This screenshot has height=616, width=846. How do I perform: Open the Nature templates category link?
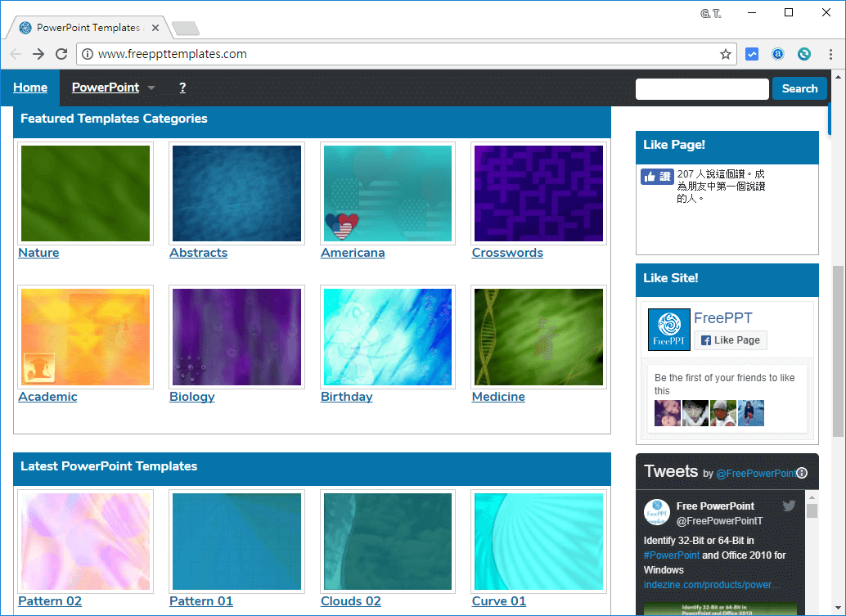click(38, 252)
